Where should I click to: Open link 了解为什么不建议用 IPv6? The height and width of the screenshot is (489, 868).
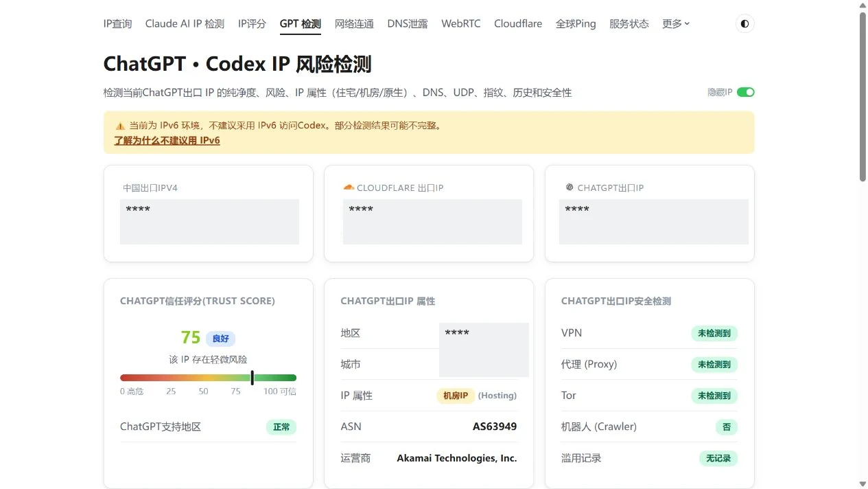(x=167, y=140)
